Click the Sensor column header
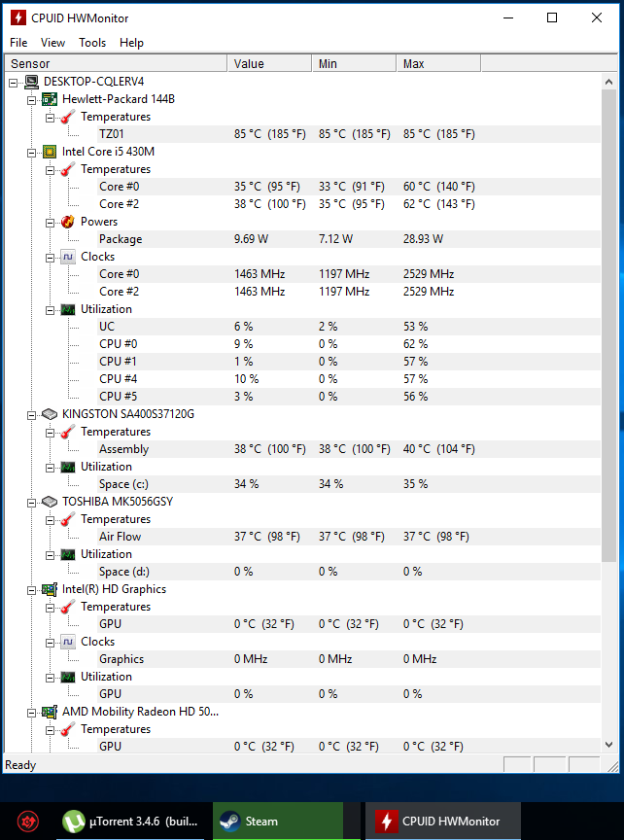 point(115,64)
